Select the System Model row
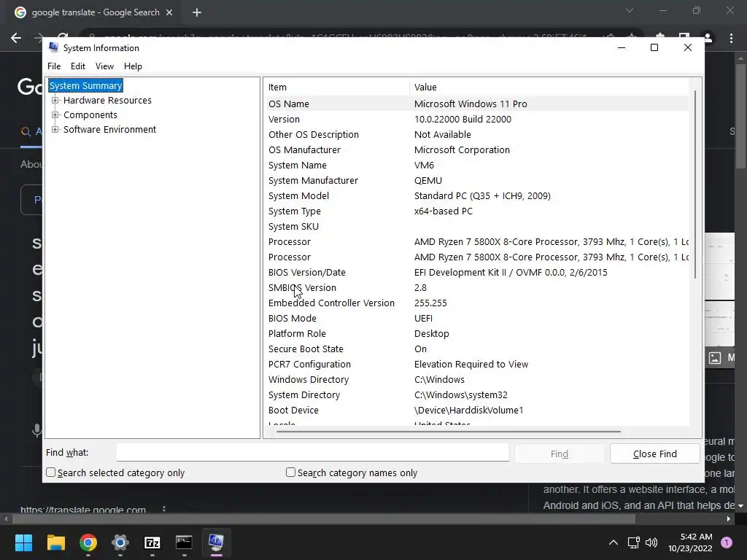The image size is (747, 560). (478, 195)
